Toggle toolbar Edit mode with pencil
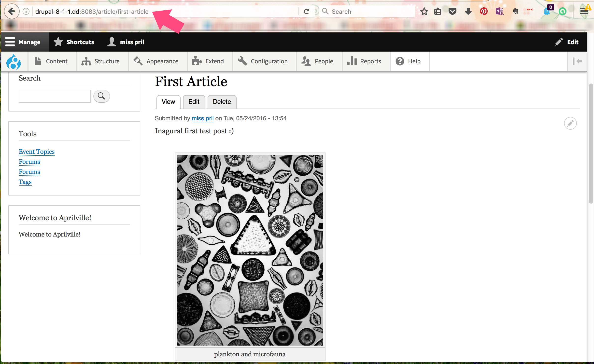Image resolution: width=594 pixels, height=364 pixels. click(567, 42)
